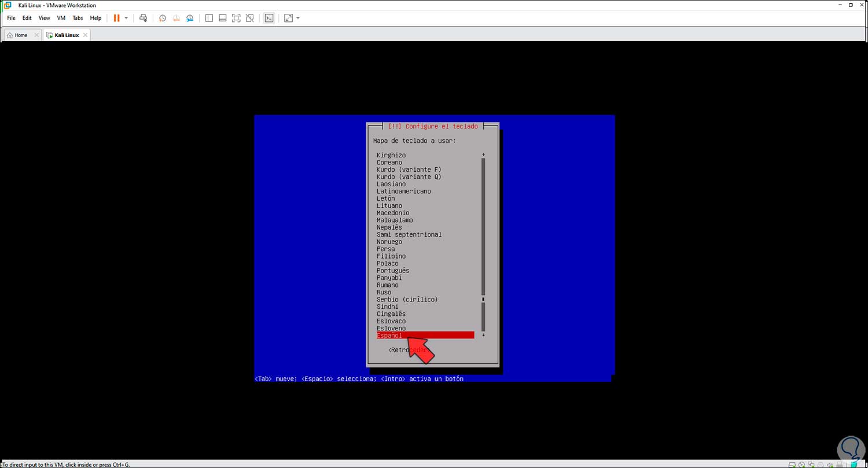868x468 pixels.
Task: Choose Cingalés keyboard layout
Action: (x=391, y=314)
